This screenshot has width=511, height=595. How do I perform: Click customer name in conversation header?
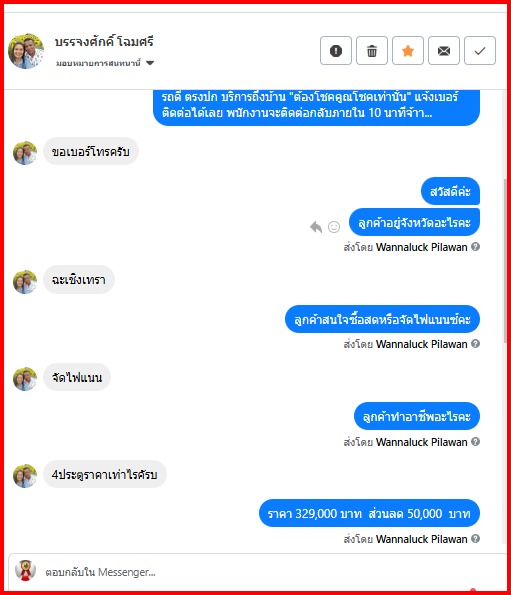coord(104,42)
